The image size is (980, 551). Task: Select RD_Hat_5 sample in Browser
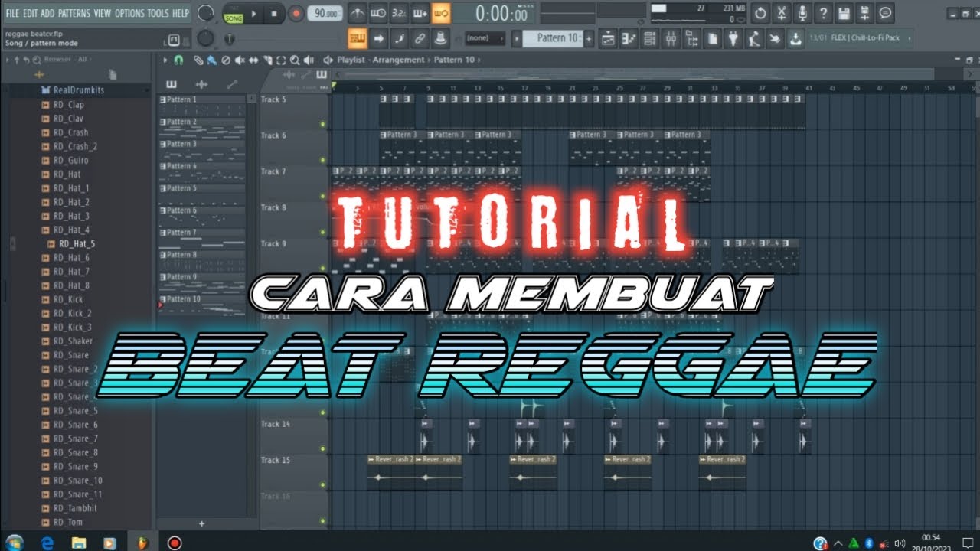77,244
